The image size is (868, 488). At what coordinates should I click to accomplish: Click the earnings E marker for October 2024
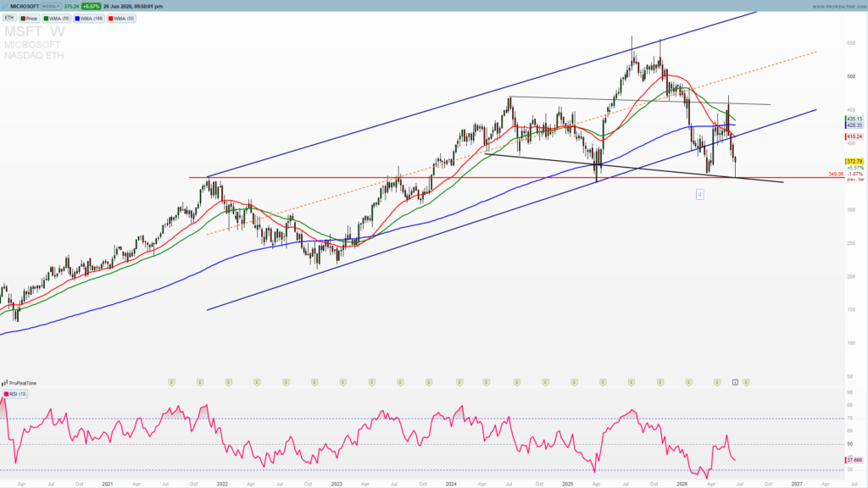tap(546, 382)
